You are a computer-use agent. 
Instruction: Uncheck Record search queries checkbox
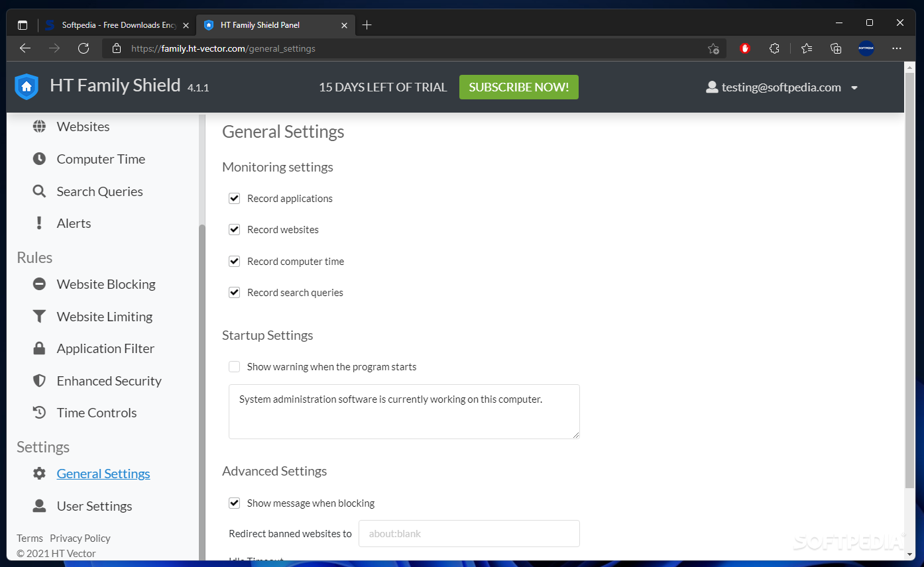[234, 292]
